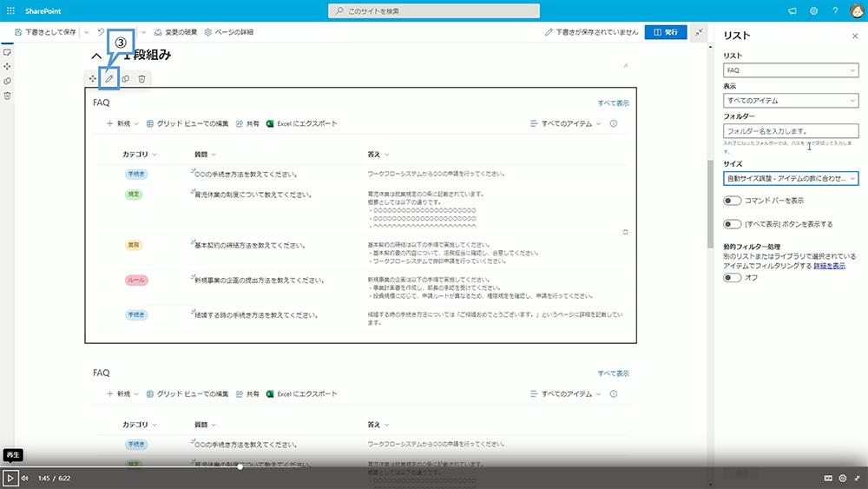Click すべて表示 link in first FAQ
Image resolution: width=868 pixels, height=489 pixels.
614,103
